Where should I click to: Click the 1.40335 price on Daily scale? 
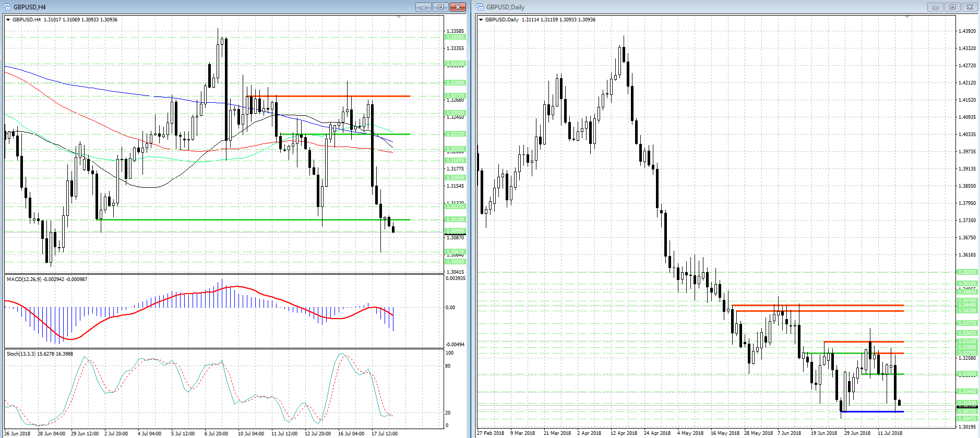[x=967, y=135]
